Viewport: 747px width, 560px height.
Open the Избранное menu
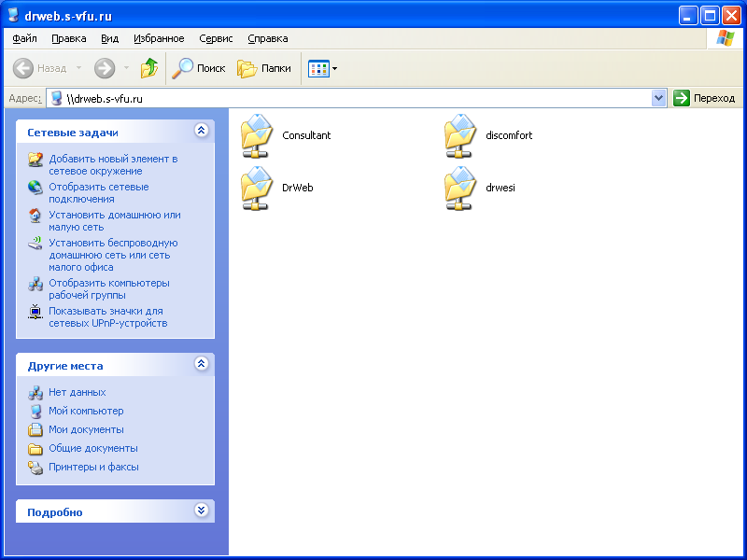[159, 38]
